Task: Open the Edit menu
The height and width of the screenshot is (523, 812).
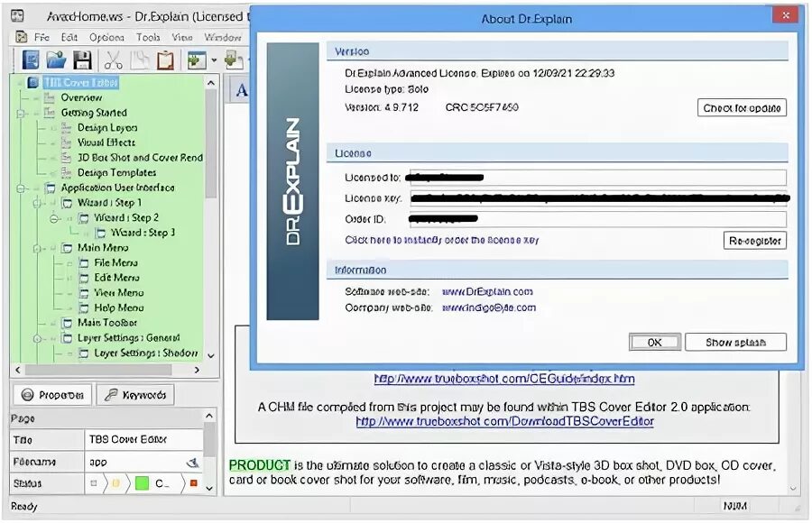Action: tap(69, 37)
